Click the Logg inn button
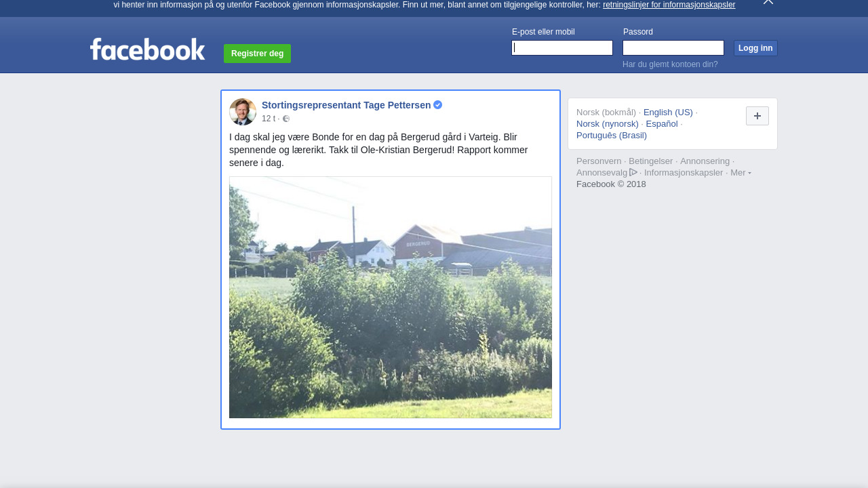The width and height of the screenshot is (868, 488). coord(755,48)
